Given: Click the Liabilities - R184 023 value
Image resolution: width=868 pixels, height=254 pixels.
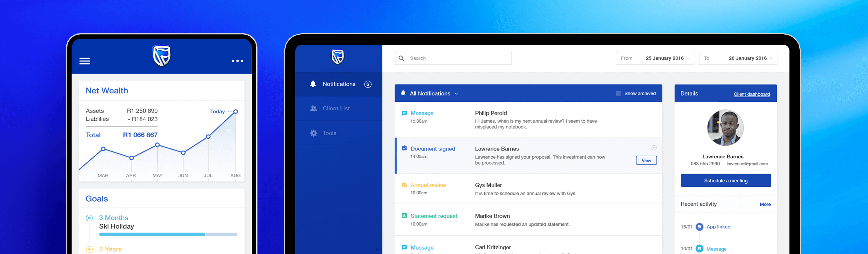Looking at the screenshot, I should 143,119.
